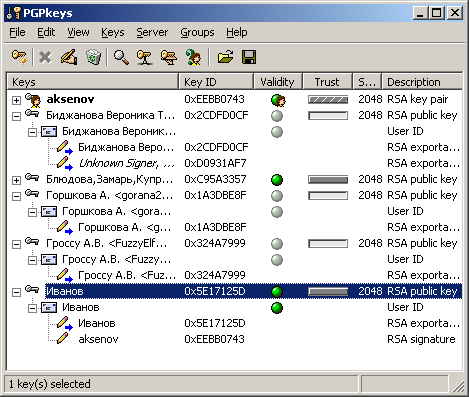Screen dimensions: 469x397
Task: Open the View menu
Action: (x=78, y=32)
